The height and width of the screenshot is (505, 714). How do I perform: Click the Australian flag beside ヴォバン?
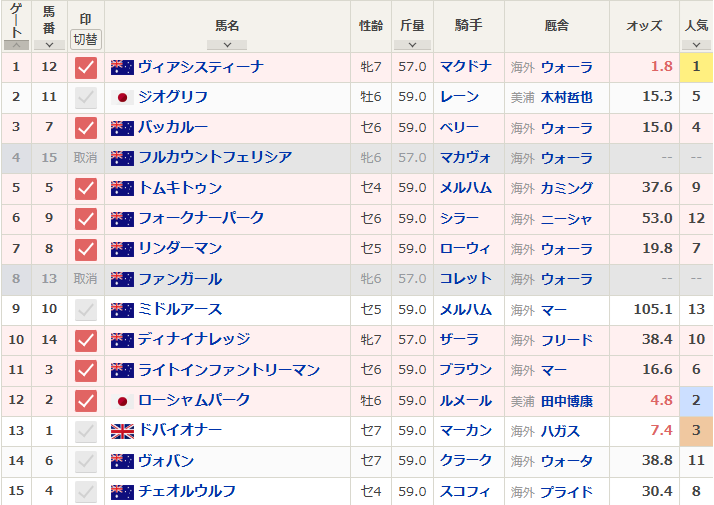[122, 461]
